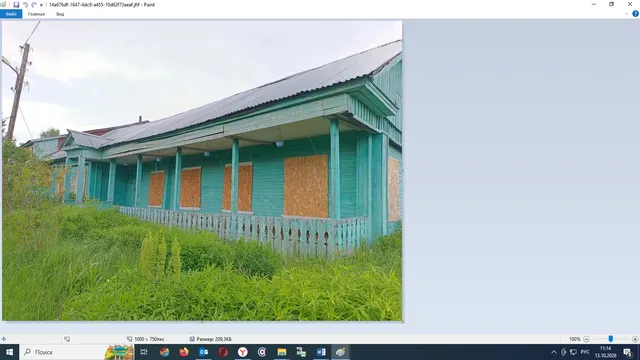Viewport: 640px width, 360px height.
Task: Click the cursor position icon in status bar
Action: pos(4,339)
